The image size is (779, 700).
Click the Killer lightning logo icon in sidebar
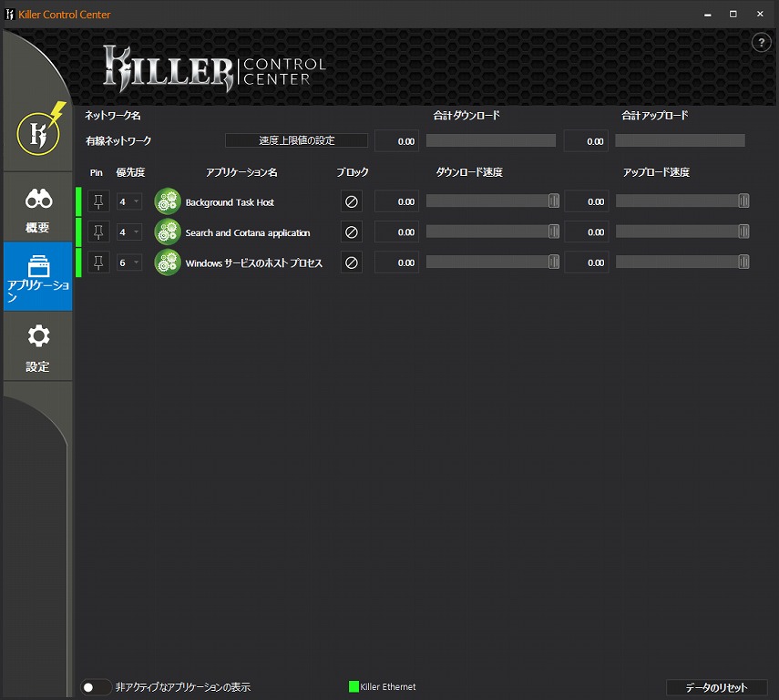40,130
